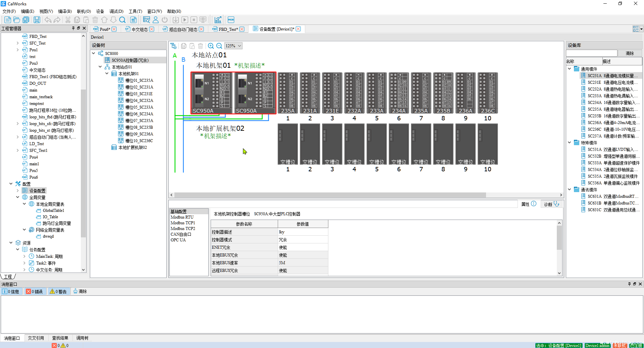The width and height of the screenshot is (644, 348).
Task: Collapse the 本地机架01 tree node
Action: (107, 74)
